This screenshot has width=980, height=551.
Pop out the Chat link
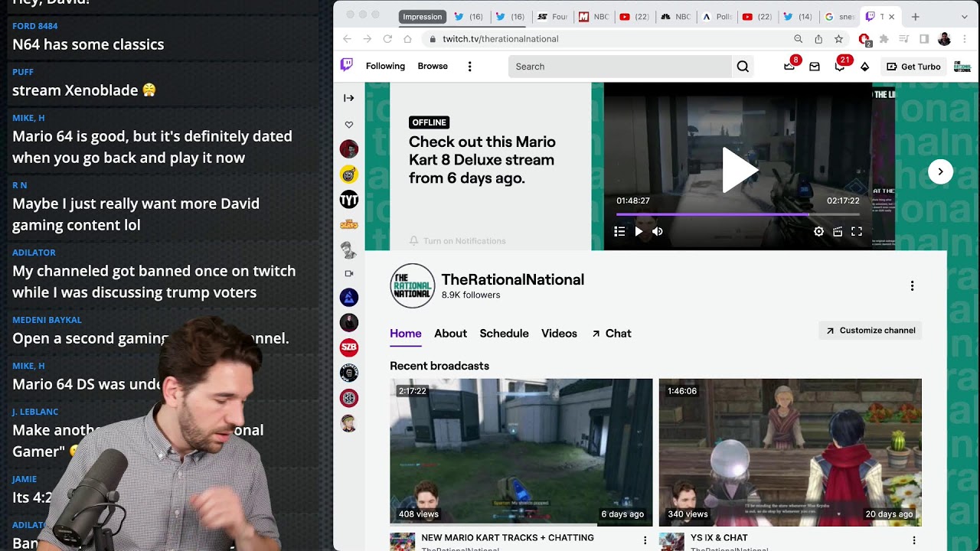coord(611,334)
